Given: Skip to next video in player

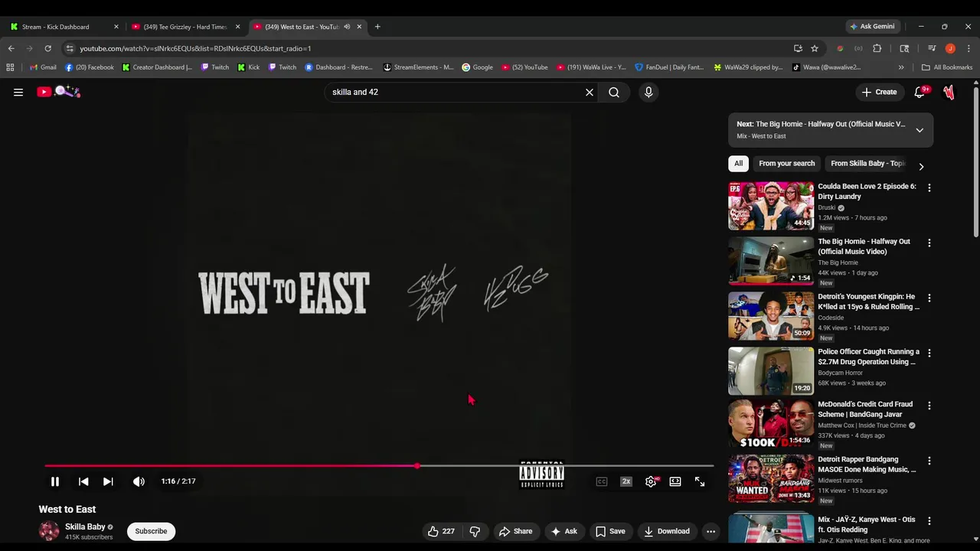Looking at the screenshot, I should click(108, 481).
